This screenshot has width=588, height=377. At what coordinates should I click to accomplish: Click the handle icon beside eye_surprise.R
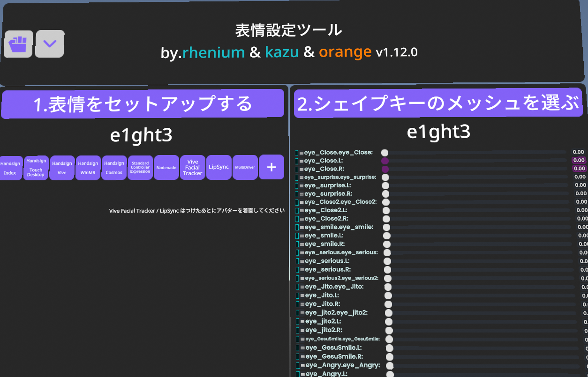pos(302,194)
